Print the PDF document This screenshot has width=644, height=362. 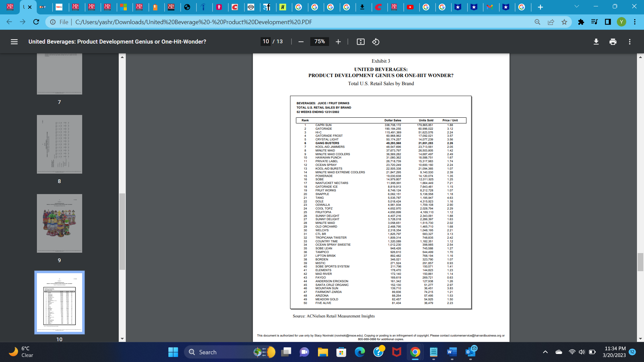[613, 42]
